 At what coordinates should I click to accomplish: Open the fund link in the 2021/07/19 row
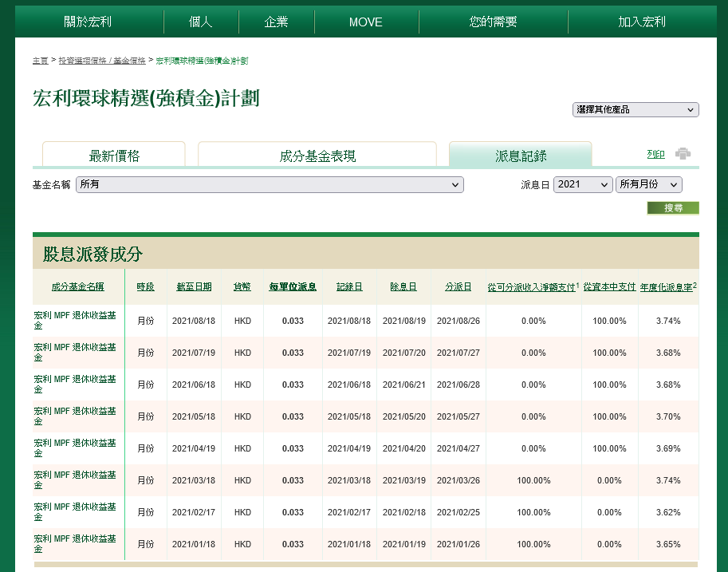[75, 353]
